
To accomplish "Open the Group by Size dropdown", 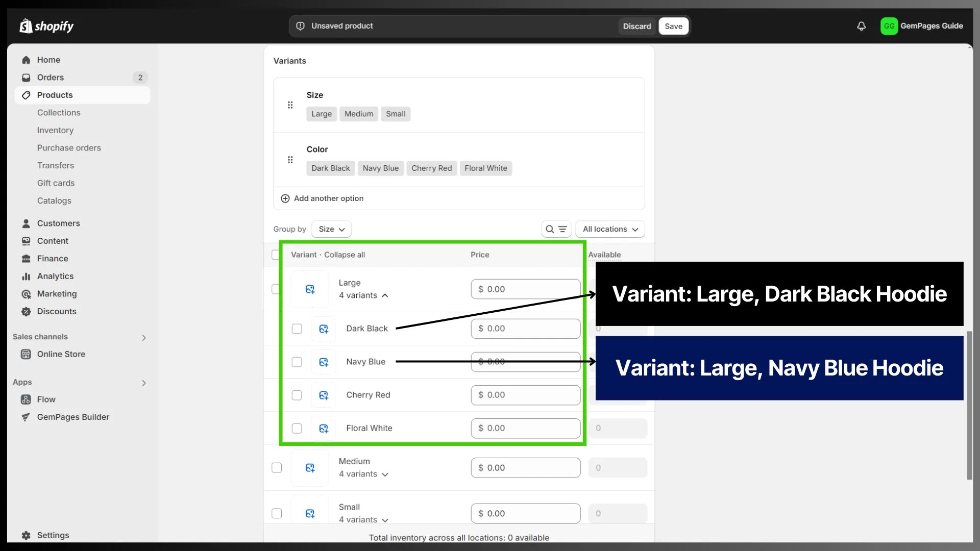I will 331,229.
